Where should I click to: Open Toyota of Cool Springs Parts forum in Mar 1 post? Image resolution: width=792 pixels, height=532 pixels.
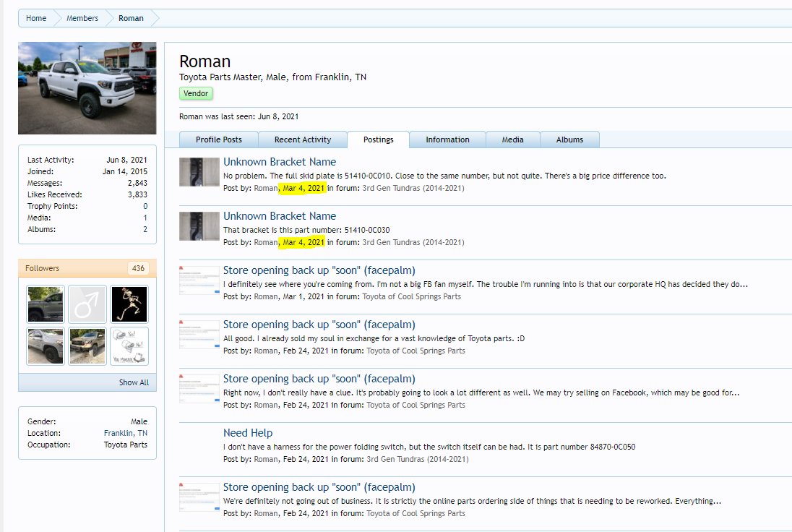tap(412, 296)
